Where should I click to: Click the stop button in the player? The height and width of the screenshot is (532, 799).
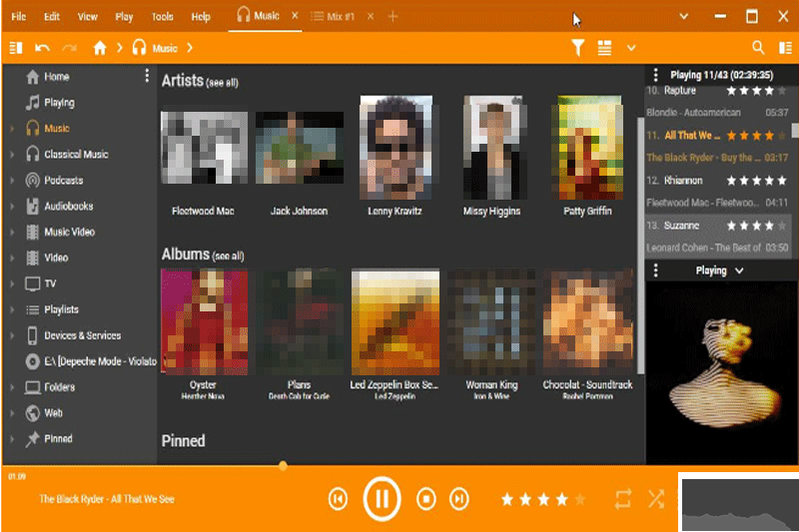(426, 499)
